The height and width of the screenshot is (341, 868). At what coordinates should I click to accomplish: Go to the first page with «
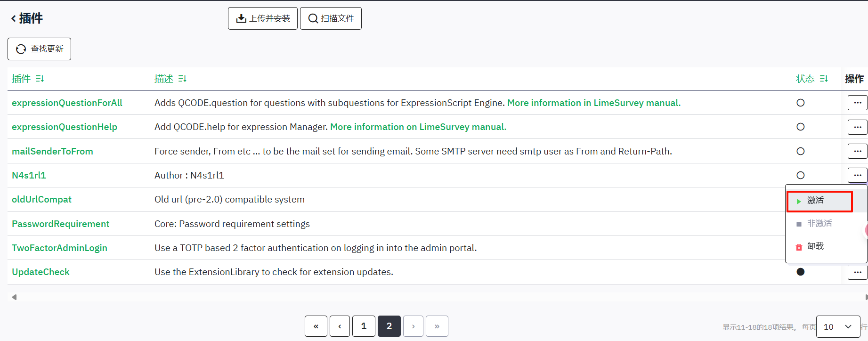click(316, 326)
